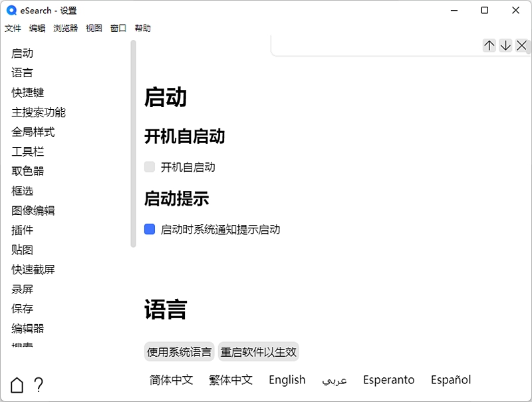
Task: Select Arabic عربي language
Action: pyautogui.click(x=334, y=381)
